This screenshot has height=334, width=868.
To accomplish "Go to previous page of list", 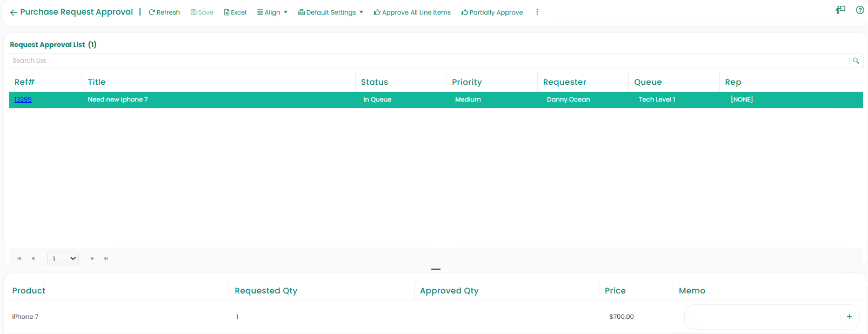I will 33,259.
